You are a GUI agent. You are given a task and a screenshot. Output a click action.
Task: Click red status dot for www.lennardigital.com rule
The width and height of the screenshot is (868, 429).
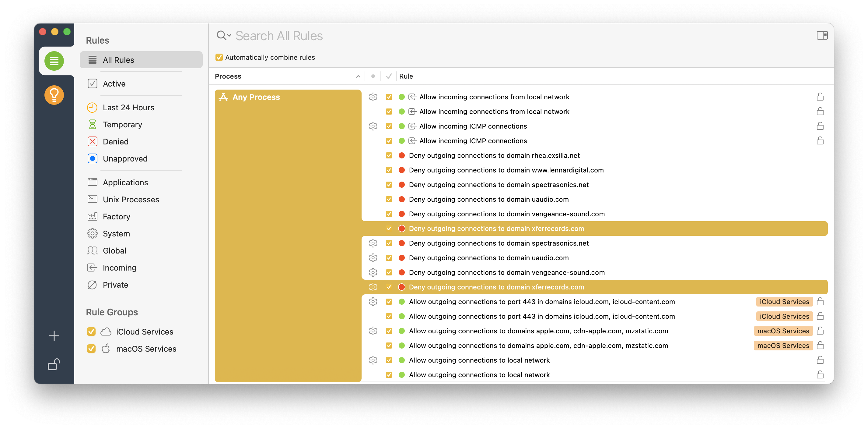point(402,170)
